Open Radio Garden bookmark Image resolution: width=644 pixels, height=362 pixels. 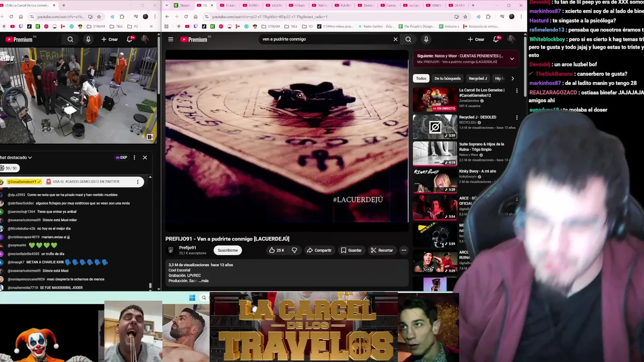(x=375, y=26)
